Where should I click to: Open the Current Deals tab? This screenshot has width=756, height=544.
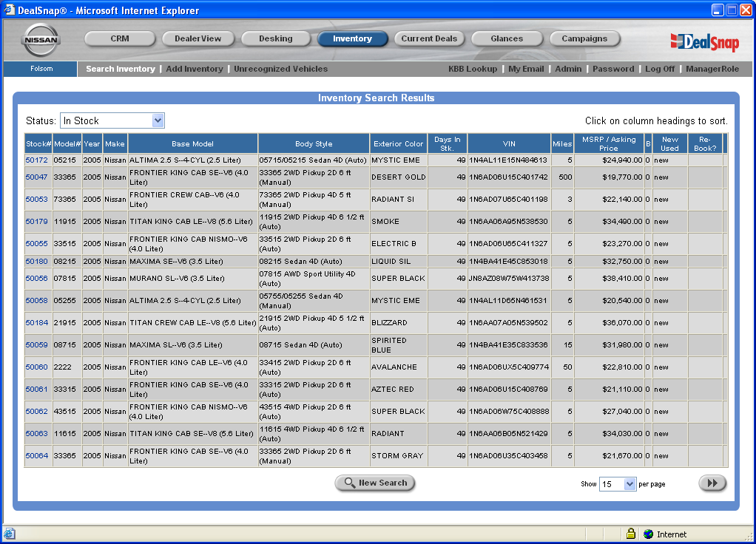(x=429, y=38)
